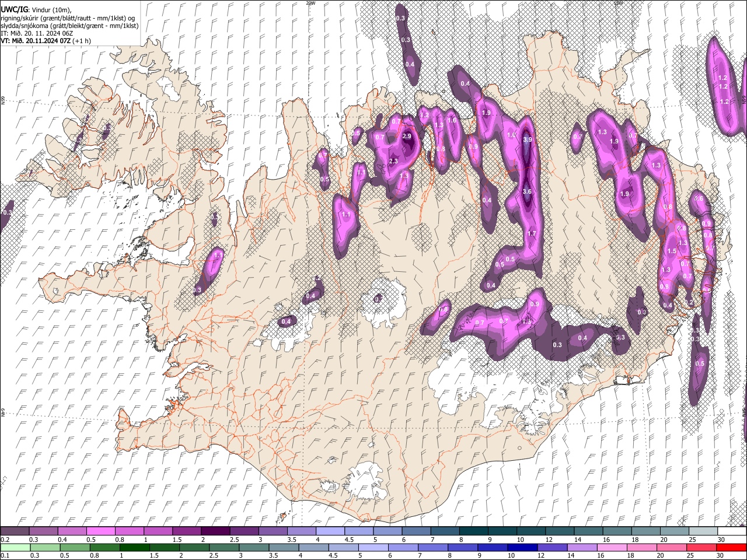
Task: Click the '0.1' label under the lower scale
Action: 4,556
